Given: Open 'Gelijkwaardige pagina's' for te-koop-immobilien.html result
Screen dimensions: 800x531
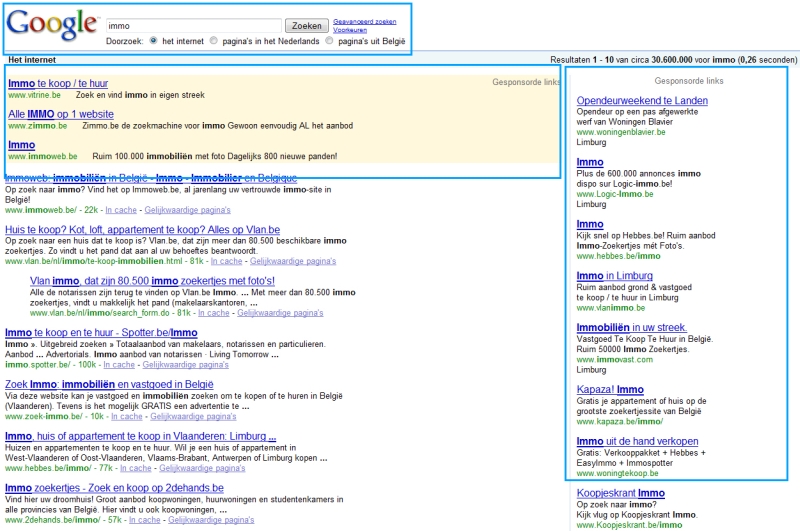Looking at the screenshot, I should pos(293,261).
